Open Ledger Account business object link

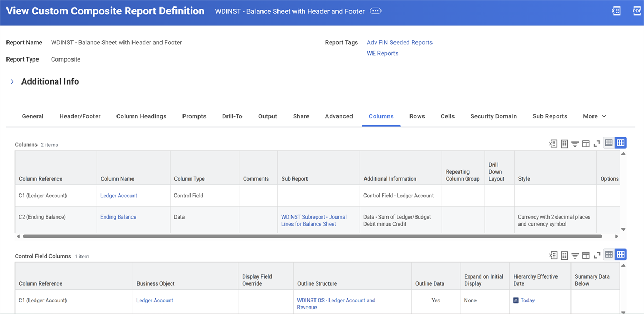click(x=155, y=301)
